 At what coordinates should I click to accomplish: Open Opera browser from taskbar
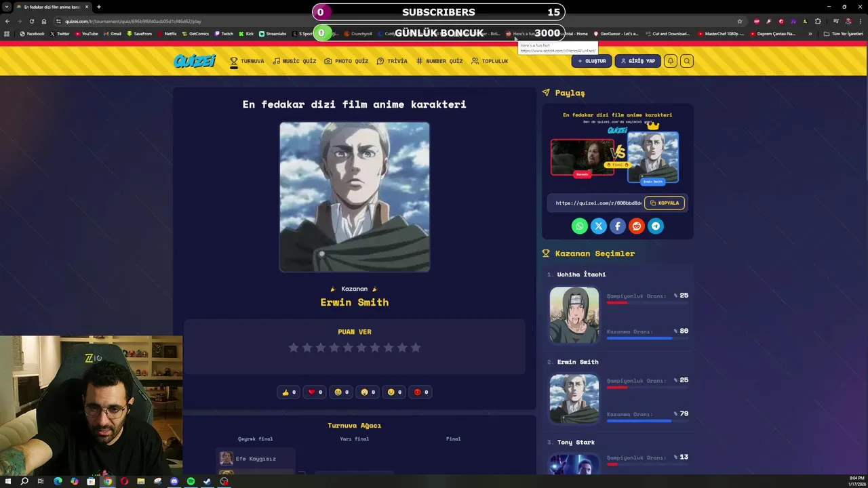124,481
